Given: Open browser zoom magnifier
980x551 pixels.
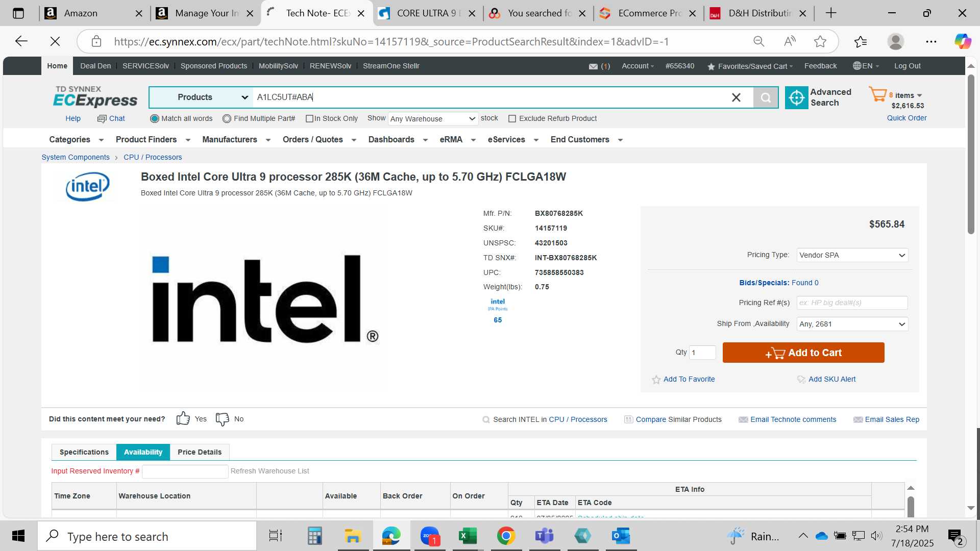Looking at the screenshot, I should point(759,41).
